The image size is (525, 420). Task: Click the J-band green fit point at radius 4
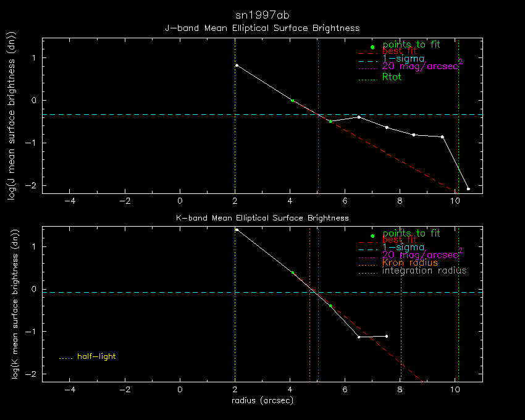click(292, 100)
